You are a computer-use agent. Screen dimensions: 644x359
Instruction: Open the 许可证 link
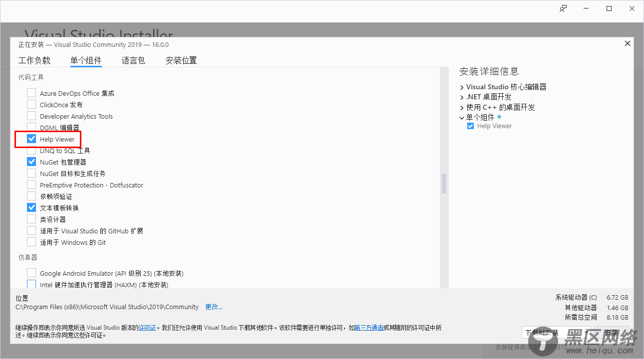[x=147, y=328]
